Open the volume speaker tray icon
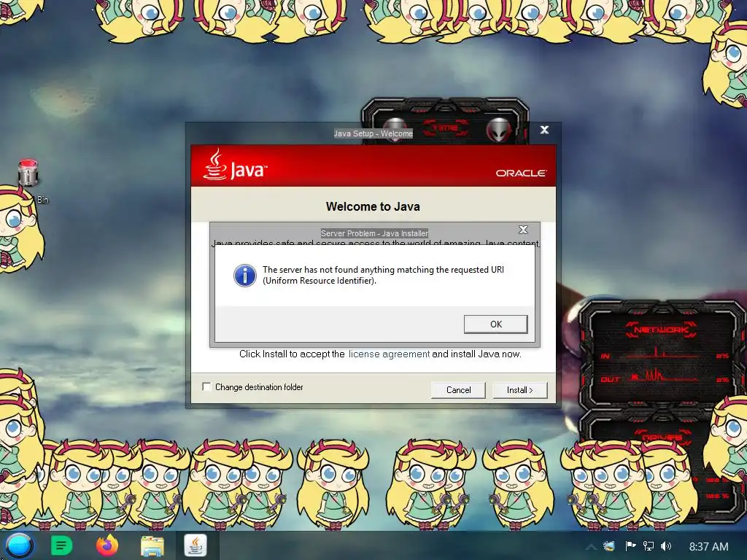Viewport: 747px width, 560px height. pyautogui.click(x=666, y=546)
